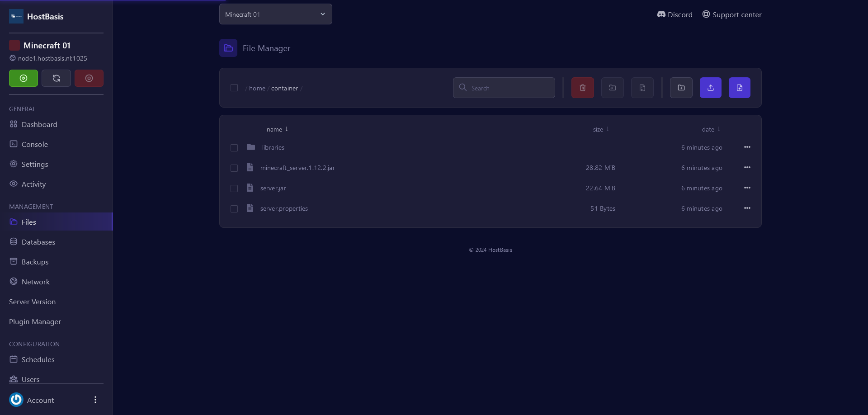Focus the file Search field

[504, 88]
